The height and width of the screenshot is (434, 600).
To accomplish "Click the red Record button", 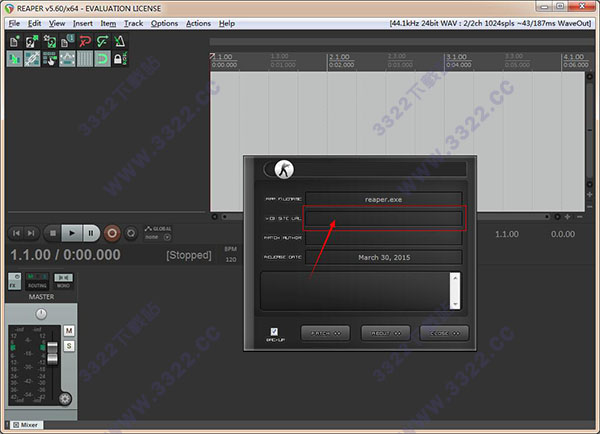I will pyautogui.click(x=112, y=233).
